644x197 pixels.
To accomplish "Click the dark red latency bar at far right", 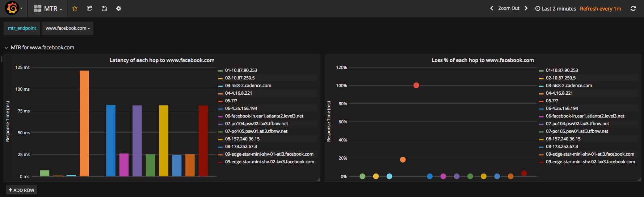I will (203, 141).
